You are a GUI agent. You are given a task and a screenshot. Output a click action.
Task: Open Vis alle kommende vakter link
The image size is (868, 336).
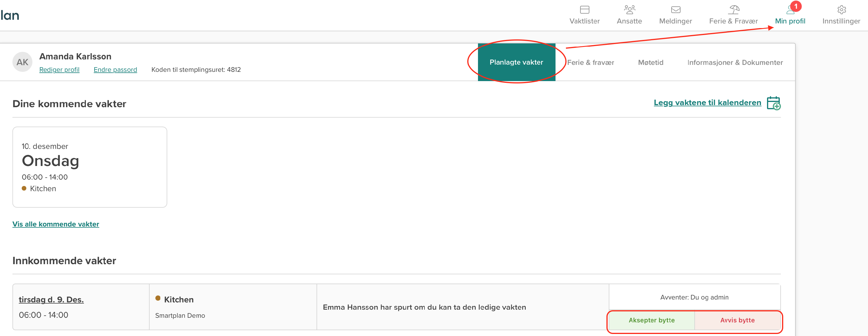(56, 224)
